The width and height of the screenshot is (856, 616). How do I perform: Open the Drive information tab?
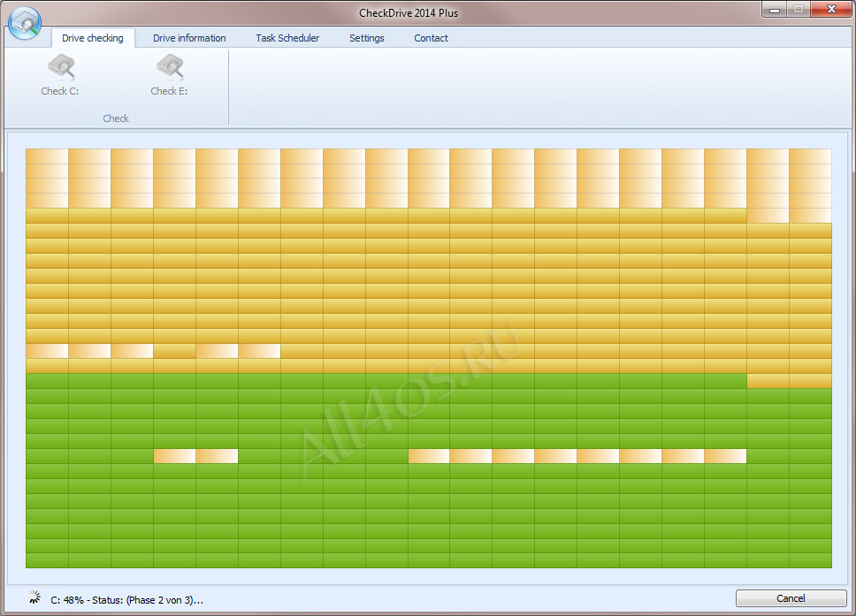tap(189, 38)
